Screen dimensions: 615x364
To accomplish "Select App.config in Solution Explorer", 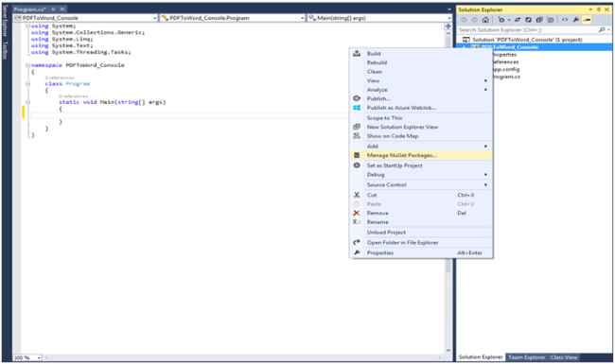I will point(506,69).
